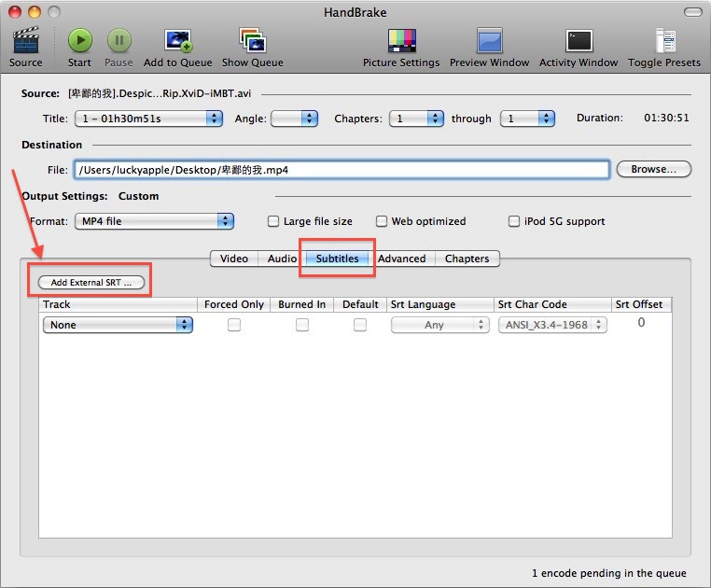Click the Add to Queue icon
Screen dimensions: 711x588
click(177, 40)
